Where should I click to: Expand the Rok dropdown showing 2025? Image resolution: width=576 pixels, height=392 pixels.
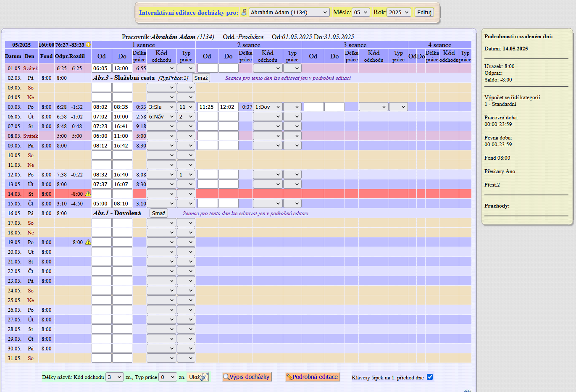[399, 12]
